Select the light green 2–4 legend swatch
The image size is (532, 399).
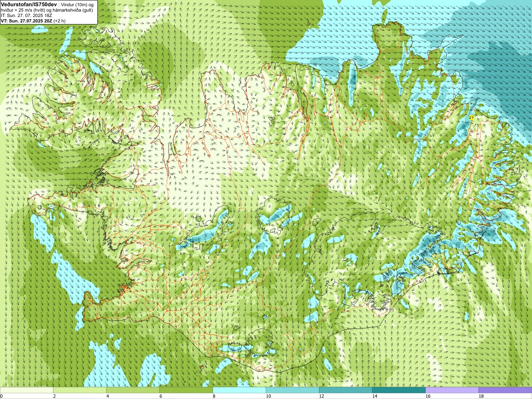pos(80,390)
